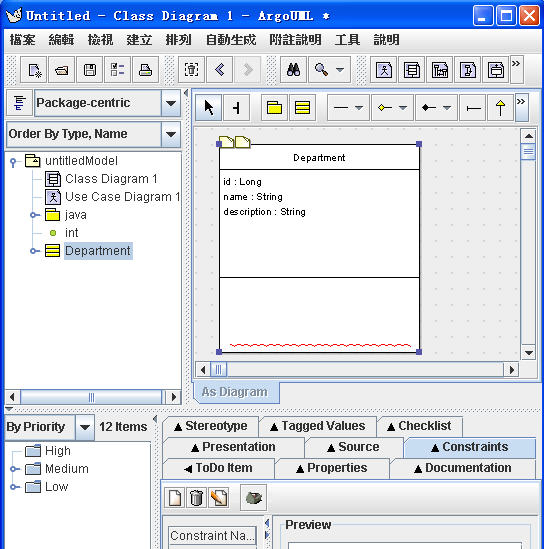Click the diagram's vertical scrollbar down arrow
Screen dimensions: 544x549
coord(529,353)
